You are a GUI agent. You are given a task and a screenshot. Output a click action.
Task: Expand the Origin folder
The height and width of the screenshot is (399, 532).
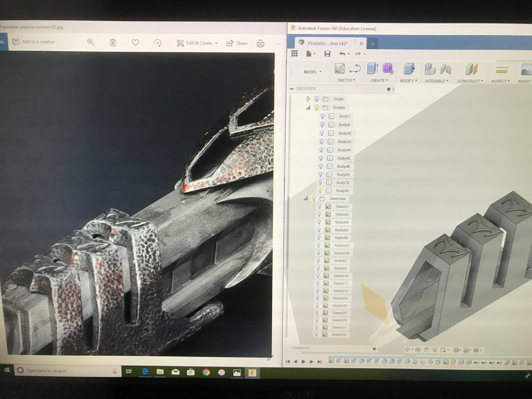click(x=308, y=99)
